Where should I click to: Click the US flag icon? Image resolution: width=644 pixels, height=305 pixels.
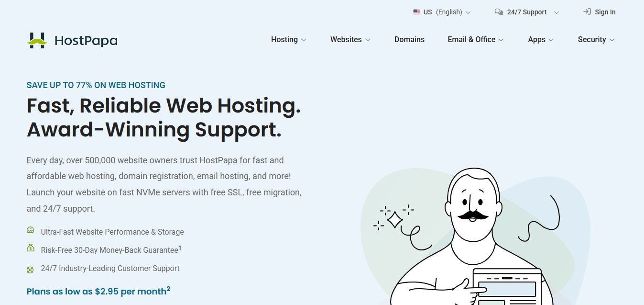(x=417, y=12)
